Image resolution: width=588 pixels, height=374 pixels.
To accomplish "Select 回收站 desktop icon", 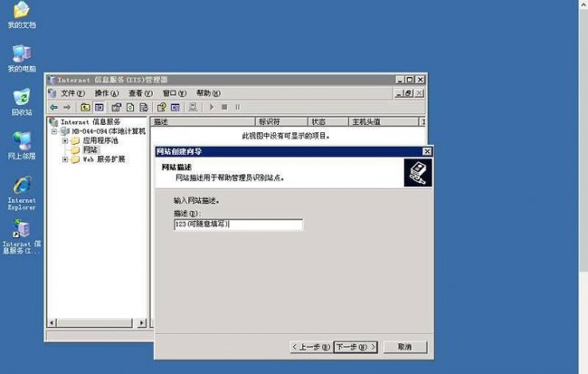I will pyautogui.click(x=22, y=102).
